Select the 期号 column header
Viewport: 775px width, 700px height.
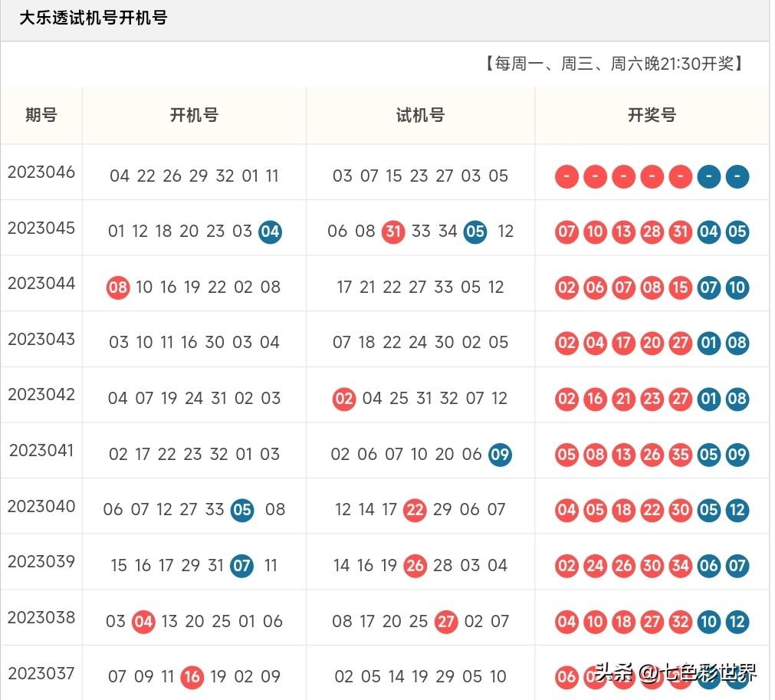(41, 115)
